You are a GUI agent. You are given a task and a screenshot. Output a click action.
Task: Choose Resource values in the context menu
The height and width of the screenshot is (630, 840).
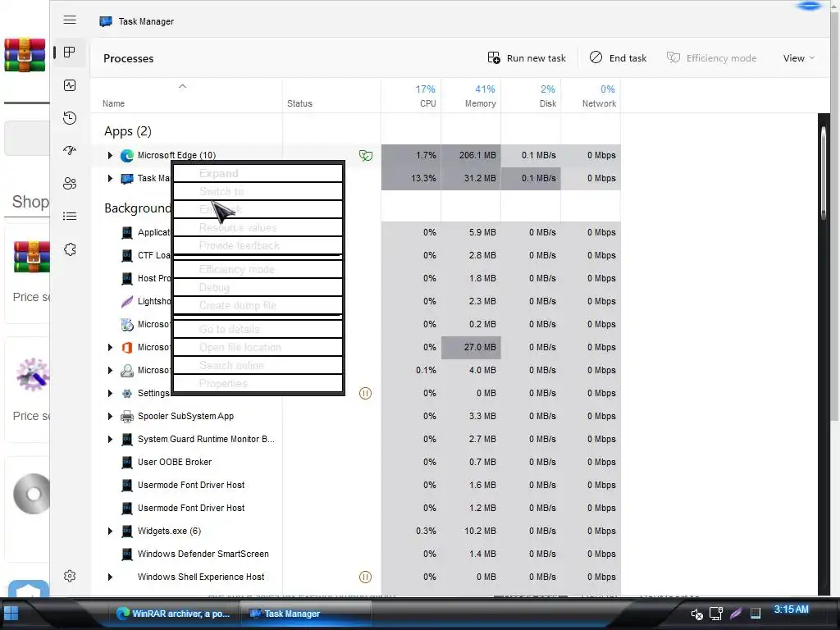tap(258, 228)
